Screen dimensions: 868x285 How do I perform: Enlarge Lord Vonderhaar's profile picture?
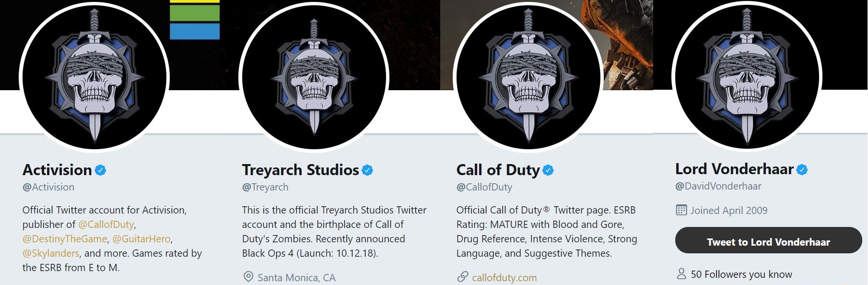tap(747, 77)
